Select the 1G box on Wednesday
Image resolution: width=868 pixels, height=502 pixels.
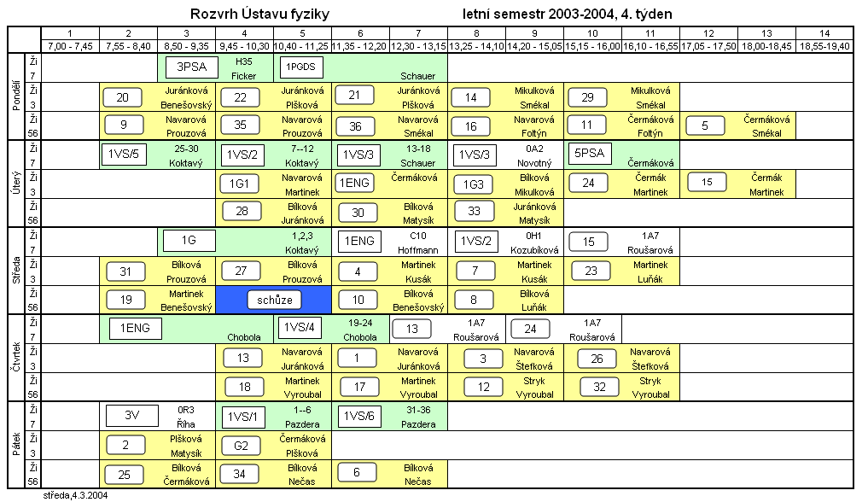(x=188, y=242)
